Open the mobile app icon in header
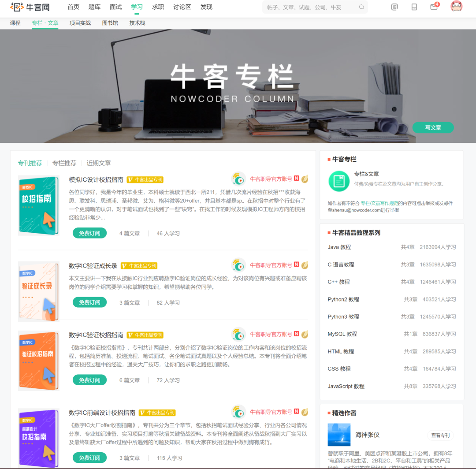The image size is (476, 469). (414, 7)
